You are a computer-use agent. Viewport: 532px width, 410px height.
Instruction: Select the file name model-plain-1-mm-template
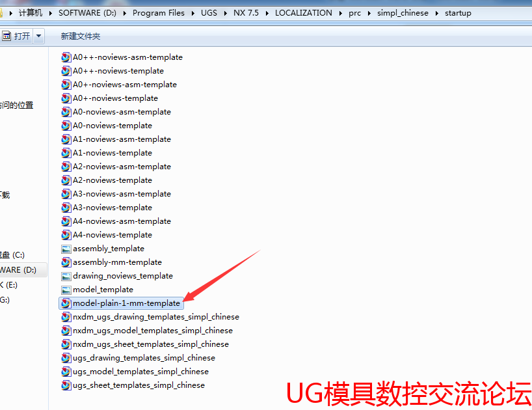(x=127, y=303)
